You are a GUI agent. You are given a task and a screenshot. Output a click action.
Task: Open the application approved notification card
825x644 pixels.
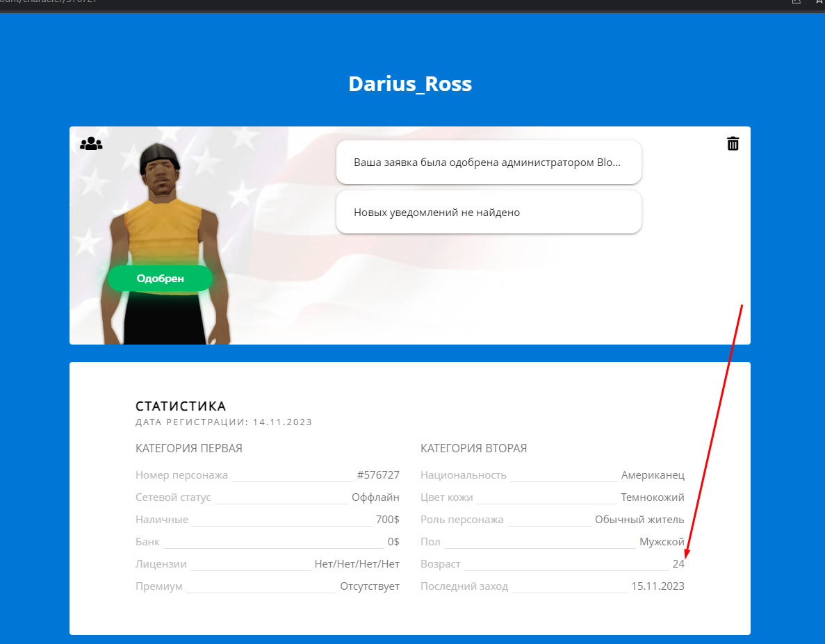pos(488,163)
